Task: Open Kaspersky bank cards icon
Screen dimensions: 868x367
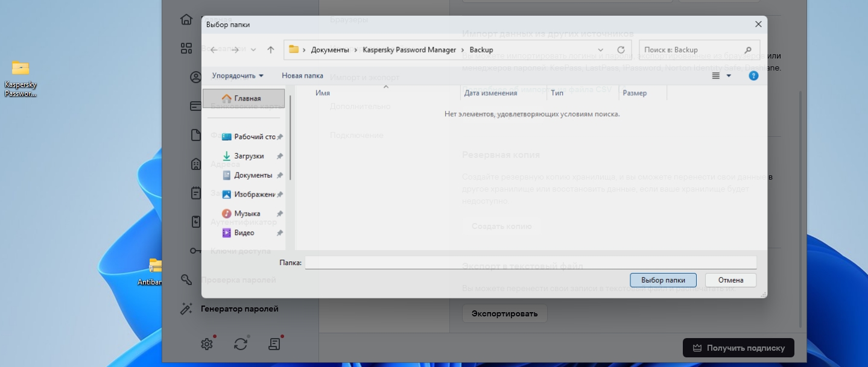Action: pos(195,106)
